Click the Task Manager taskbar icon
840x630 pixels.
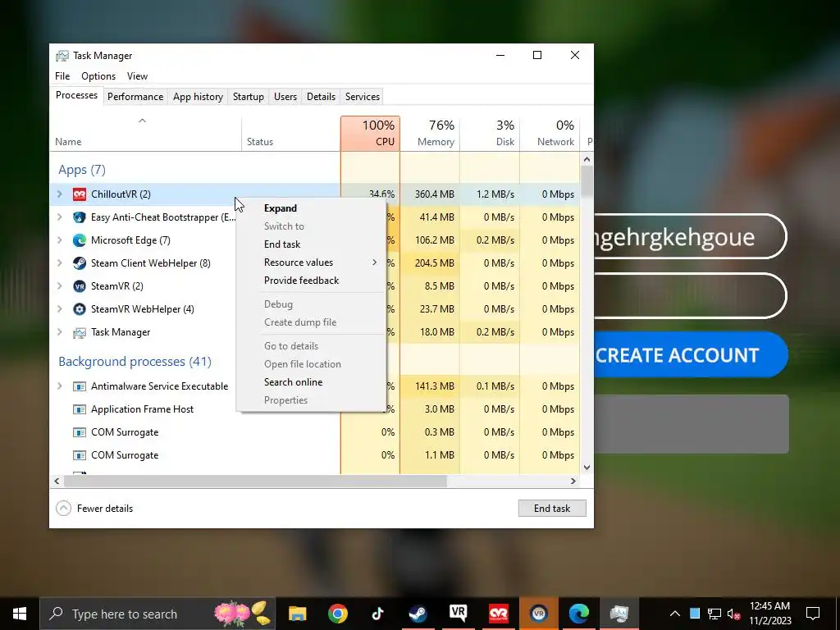[x=619, y=614]
